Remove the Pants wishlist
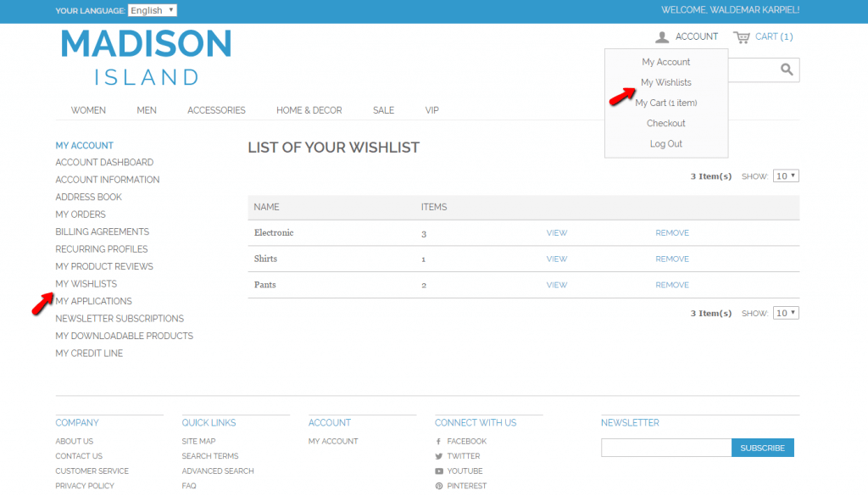The width and height of the screenshot is (868, 496). 672,286
